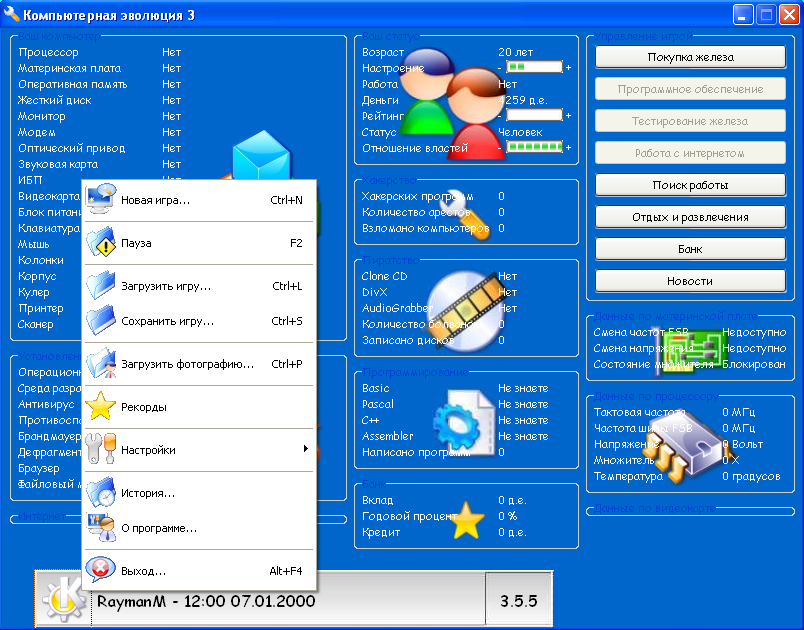This screenshot has height=630, width=804.
Task: Click the Save Game folder icon
Action: 100,321
